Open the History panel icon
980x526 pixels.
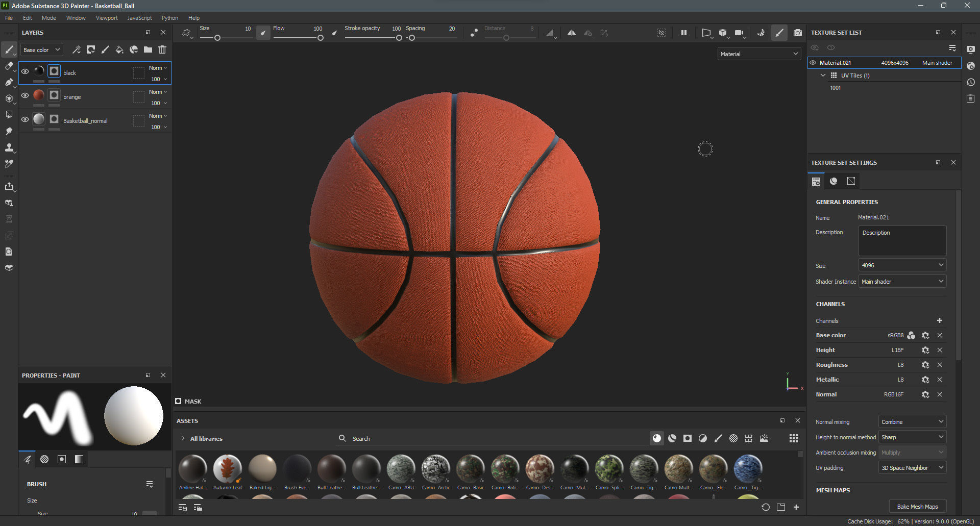pos(971,82)
